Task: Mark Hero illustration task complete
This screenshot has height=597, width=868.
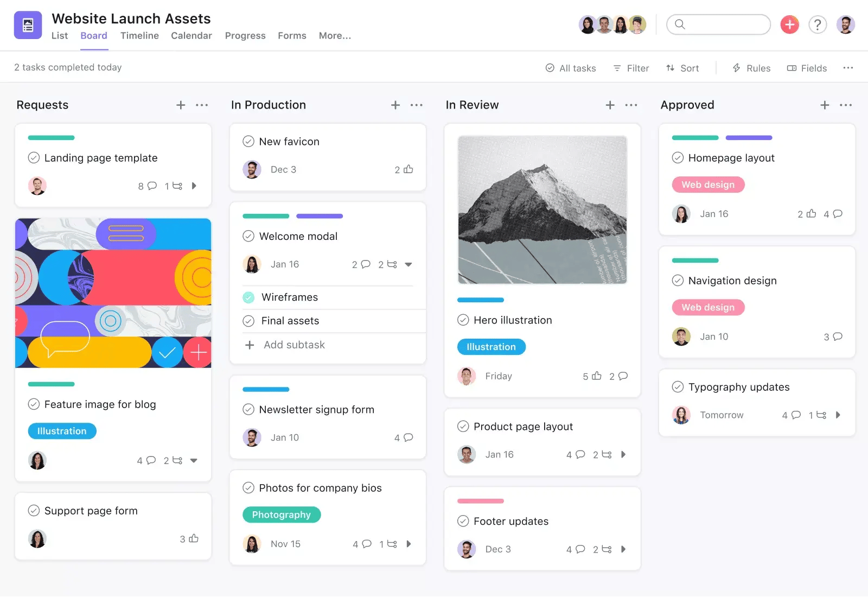Action: coord(463,320)
